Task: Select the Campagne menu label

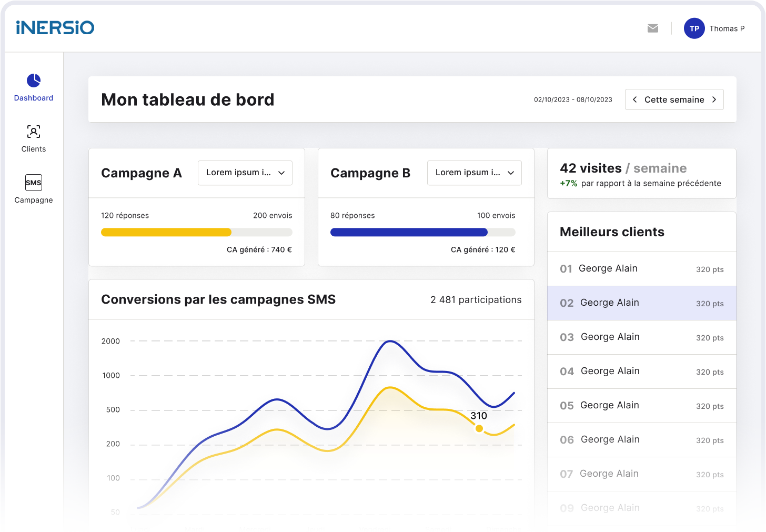Action: click(x=34, y=200)
